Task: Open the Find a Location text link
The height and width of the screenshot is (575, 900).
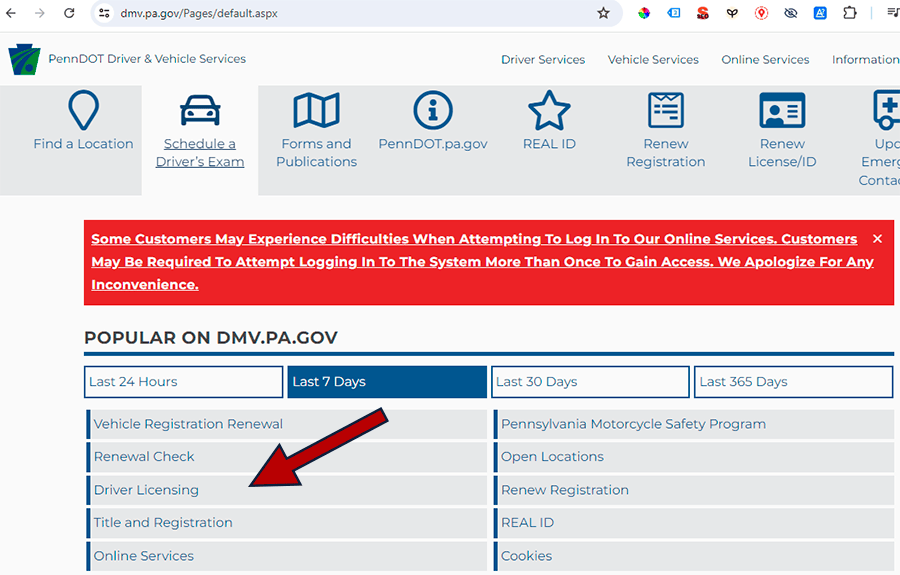Action: click(x=83, y=143)
